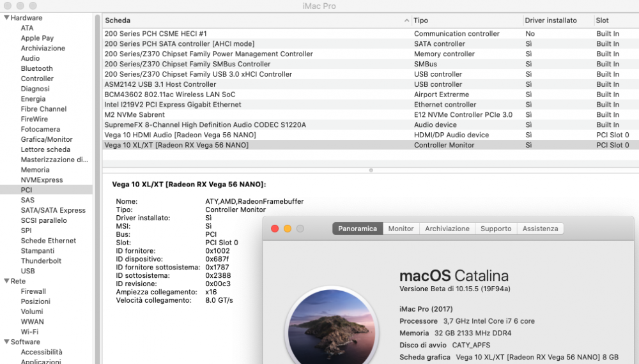Viewport: 639px width, 364px height.
Task: Close the About This Mac window
Action: (275, 229)
